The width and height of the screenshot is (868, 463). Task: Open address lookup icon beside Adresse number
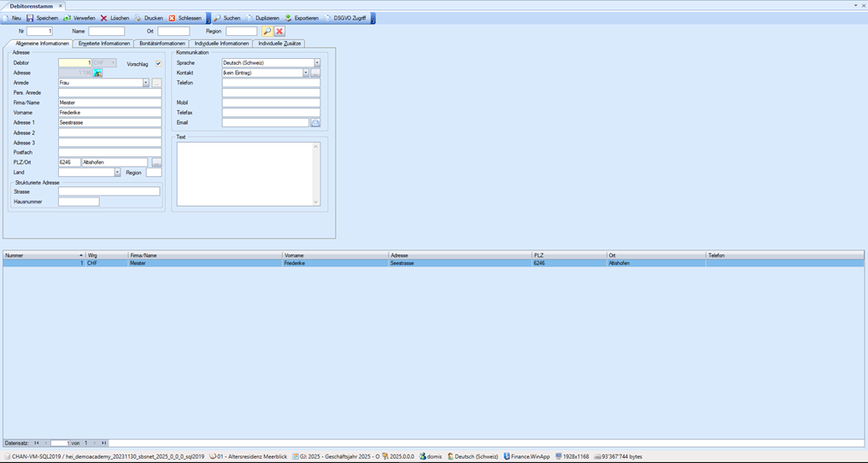point(98,73)
